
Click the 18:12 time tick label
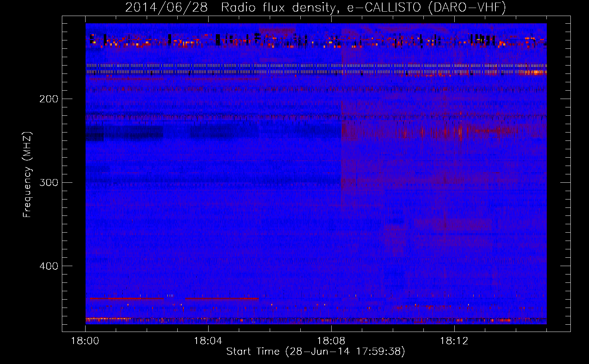(x=454, y=341)
